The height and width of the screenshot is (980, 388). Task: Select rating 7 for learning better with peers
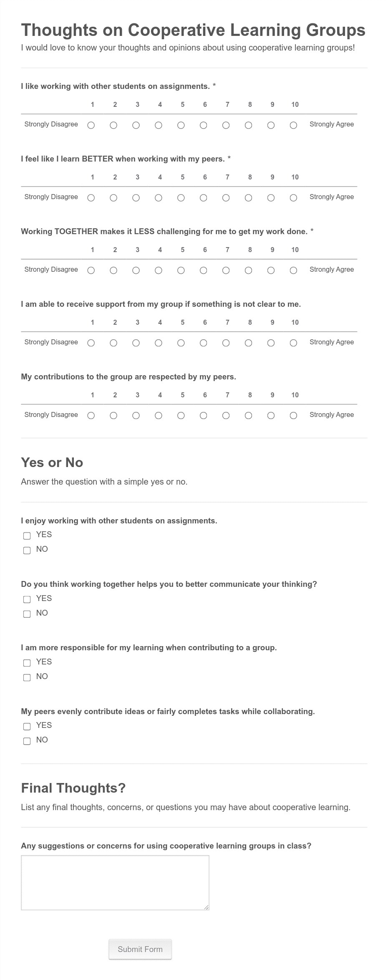226,197
